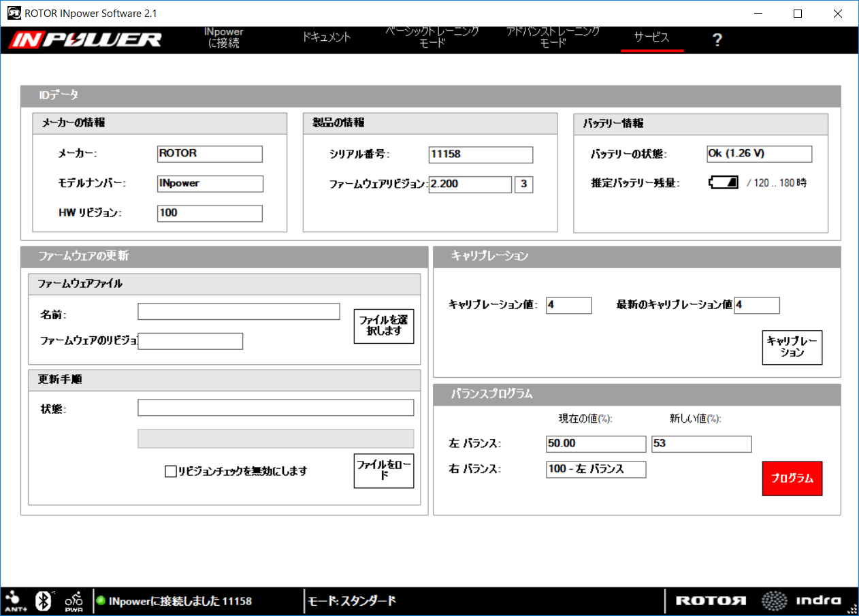
Task: Click status text INpowerに接続しました 11158
Action: (180, 601)
